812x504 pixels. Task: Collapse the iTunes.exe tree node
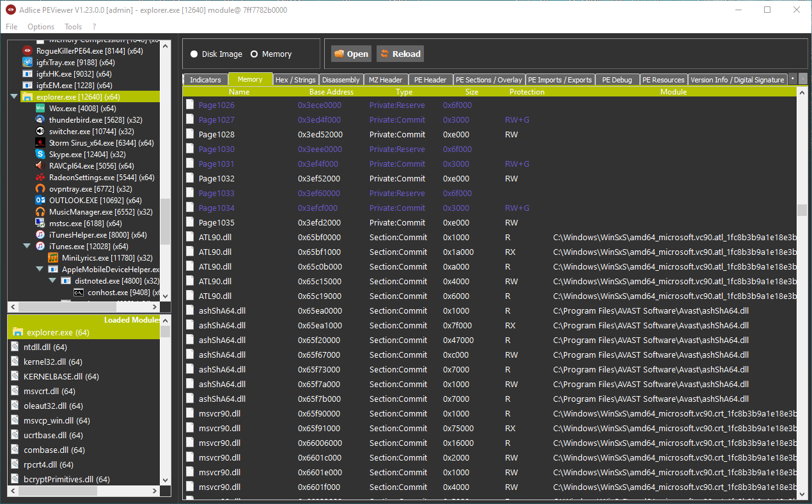point(27,247)
